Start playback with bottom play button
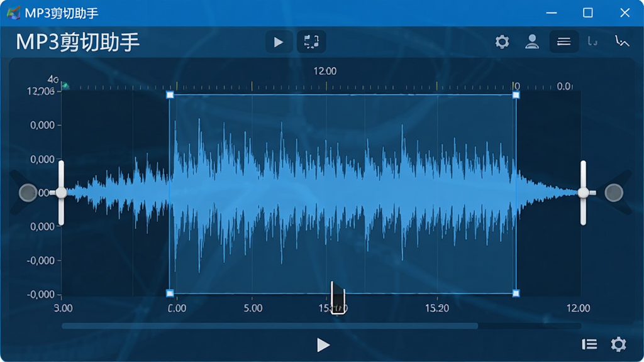Screen dimensions: 644x362 [x=323, y=345]
